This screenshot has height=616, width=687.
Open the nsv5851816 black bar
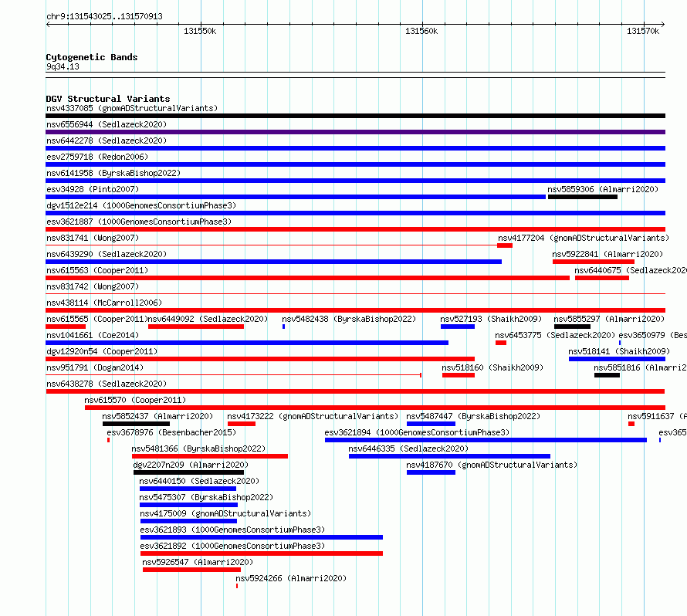pyautogui.click(x=607, y=375)
